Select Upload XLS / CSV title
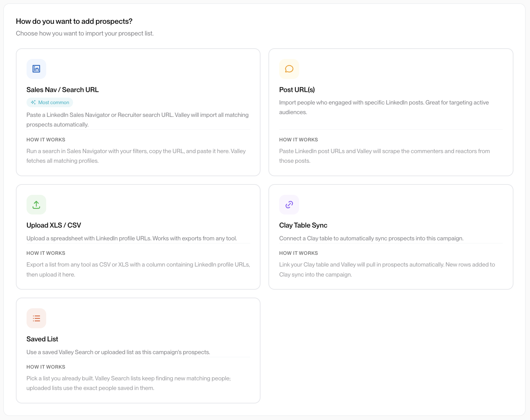 coord(54,225)
